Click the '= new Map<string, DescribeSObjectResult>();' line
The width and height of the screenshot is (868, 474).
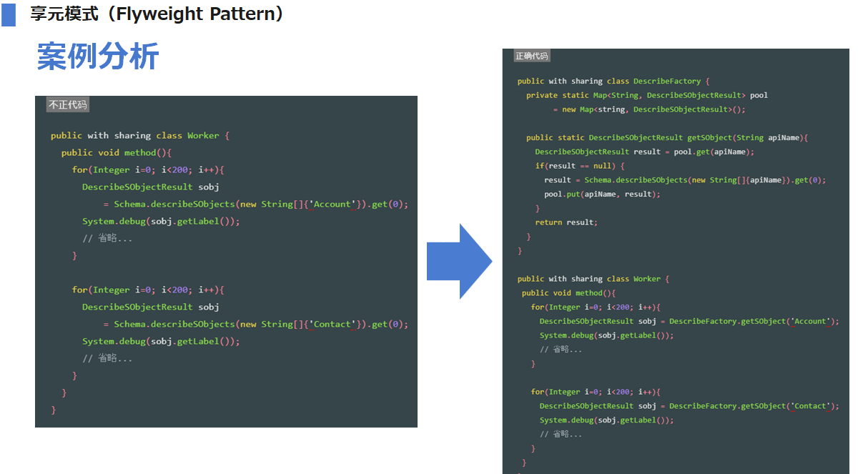coord(649,109)
